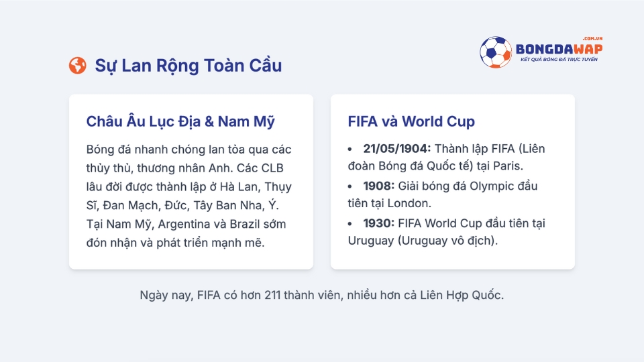
Task: Click the 'tiên tại London' text line
Action: coord(389,203)
